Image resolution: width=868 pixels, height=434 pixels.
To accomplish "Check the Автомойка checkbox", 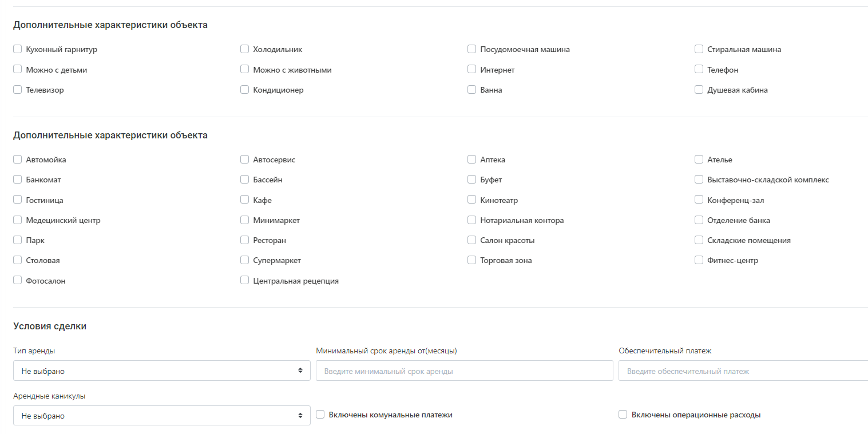I will click(18, 160).
